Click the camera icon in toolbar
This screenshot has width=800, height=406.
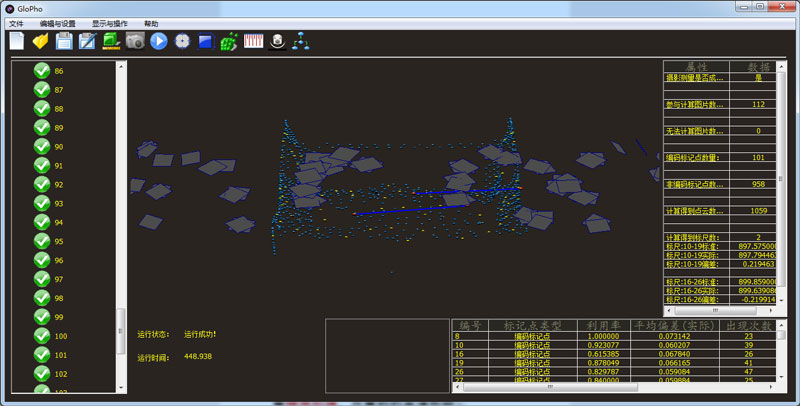tap(135, 41)
